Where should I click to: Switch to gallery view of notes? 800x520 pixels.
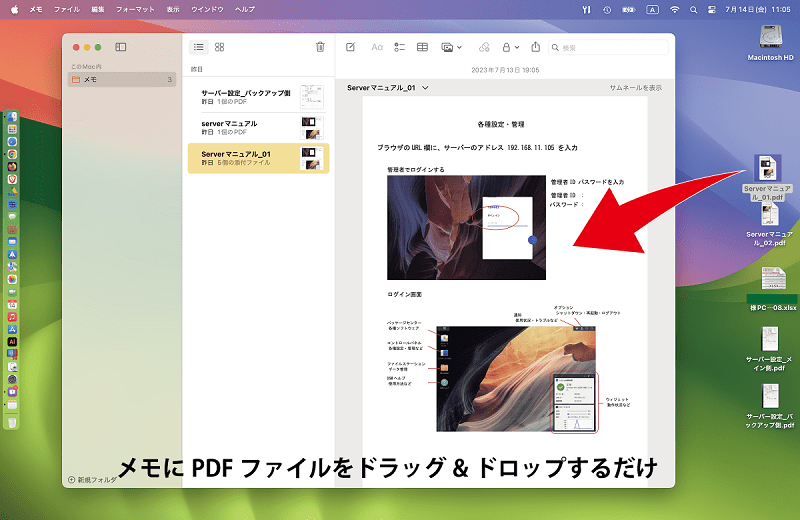219,47
